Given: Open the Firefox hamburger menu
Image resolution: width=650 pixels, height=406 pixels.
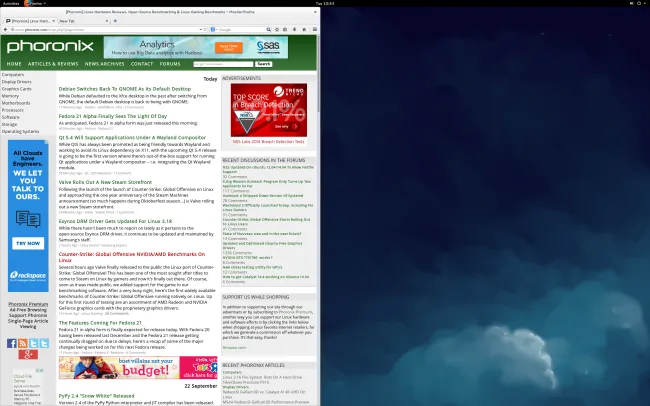Looking at the screenshot, I should pyautogui.click(x=313, y=30).
